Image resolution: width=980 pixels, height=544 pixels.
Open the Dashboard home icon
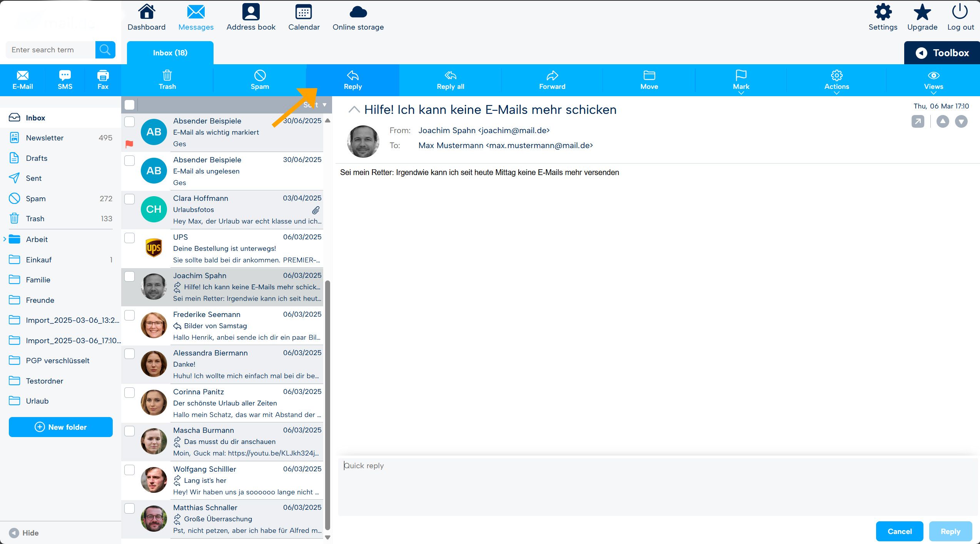pyautogui.click(x=147, y=12)
